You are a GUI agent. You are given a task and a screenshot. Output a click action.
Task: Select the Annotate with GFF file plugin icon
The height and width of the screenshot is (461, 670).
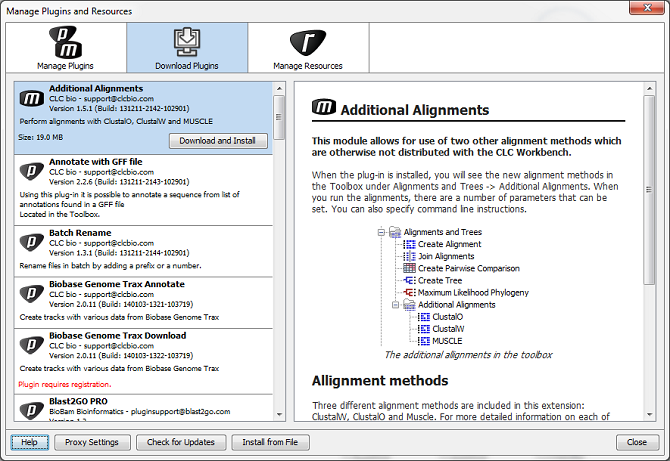click(31, 172)
